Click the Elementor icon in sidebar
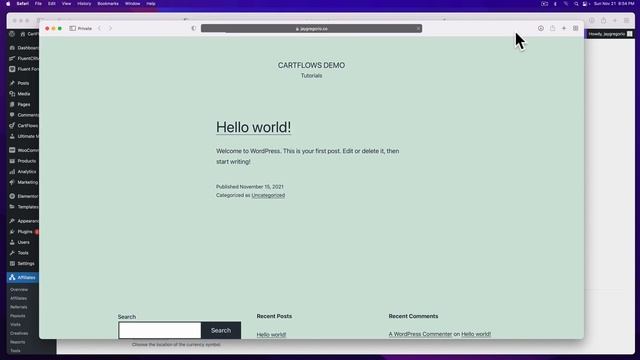 pos(12,196)
